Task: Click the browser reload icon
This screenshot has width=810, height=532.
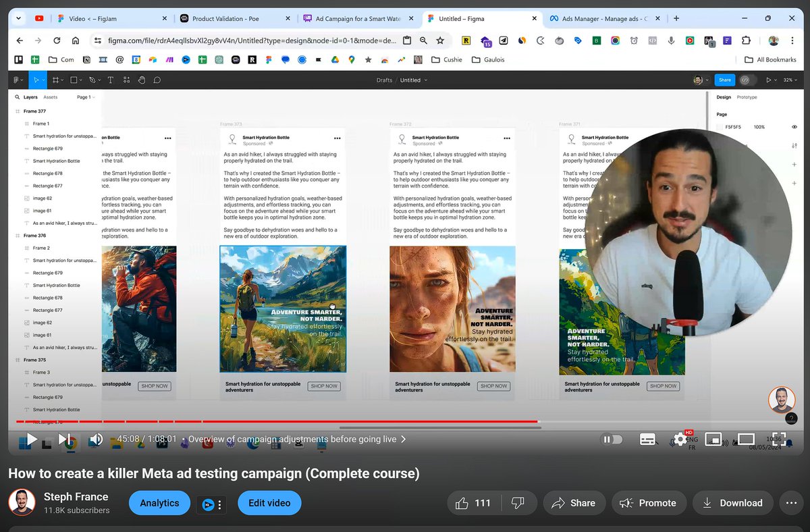Action: click(57, 41)
